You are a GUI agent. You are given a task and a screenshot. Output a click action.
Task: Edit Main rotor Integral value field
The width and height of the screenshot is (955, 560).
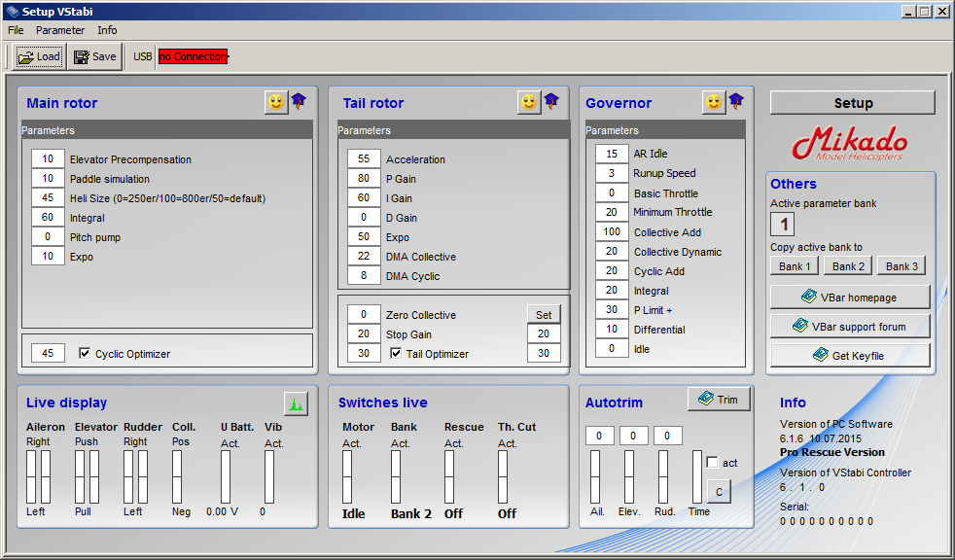pos(48,218)
